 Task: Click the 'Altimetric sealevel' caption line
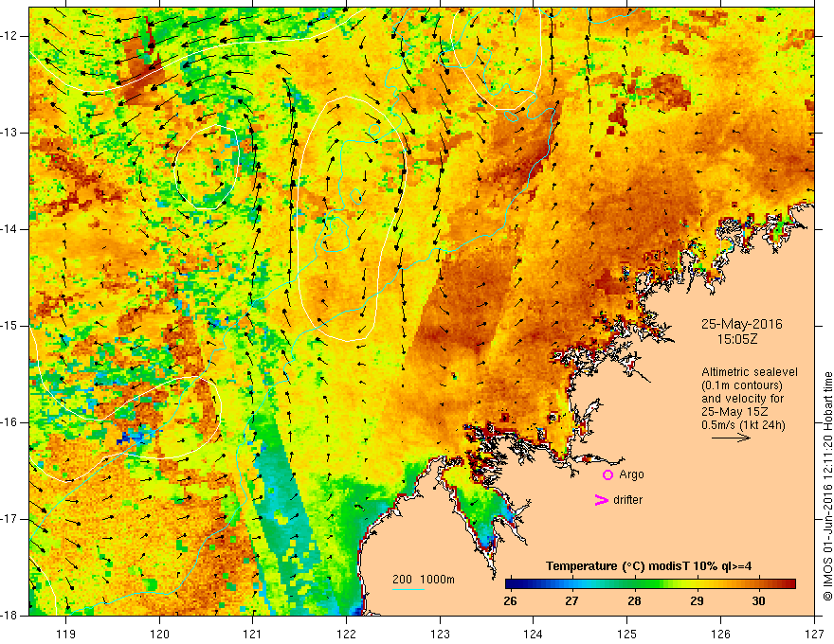coord(750,372)
